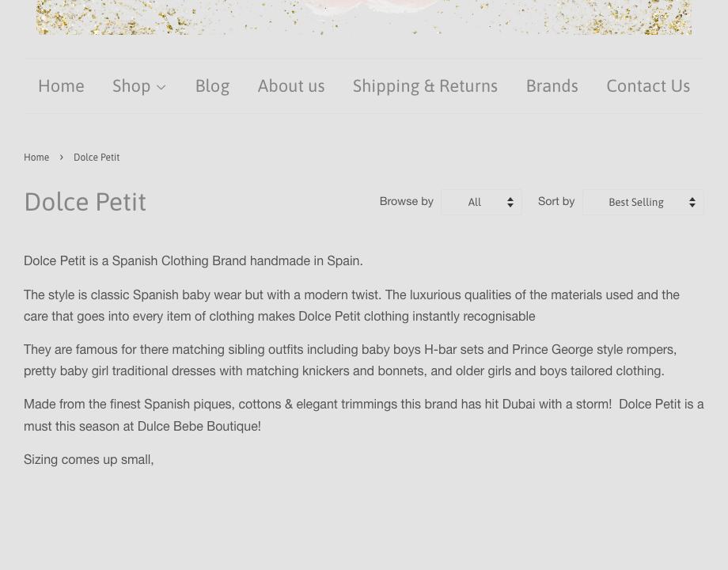The width and height of the screenshot is (728, 570).
Task: Open the Shop navigation item
Action: click(138, 86)
